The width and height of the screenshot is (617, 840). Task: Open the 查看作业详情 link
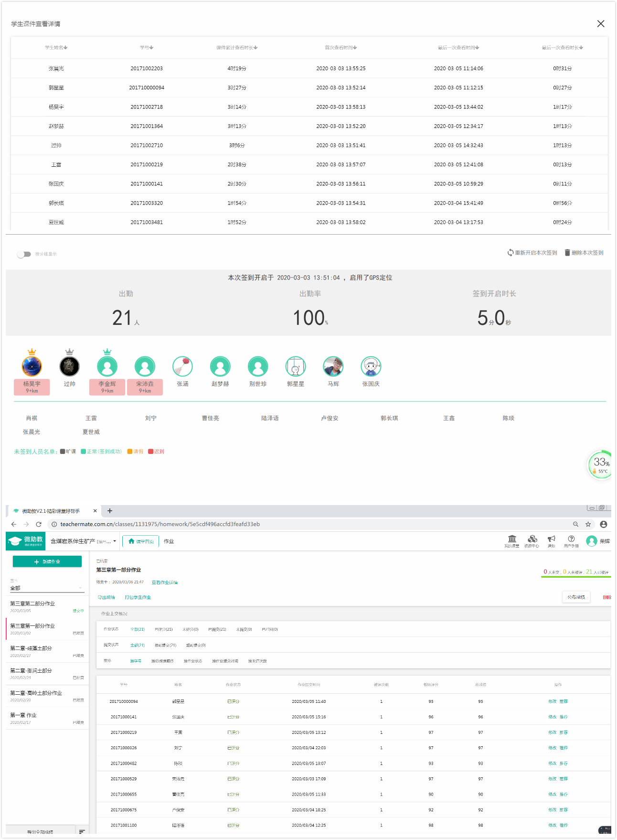tap(164, 582)
